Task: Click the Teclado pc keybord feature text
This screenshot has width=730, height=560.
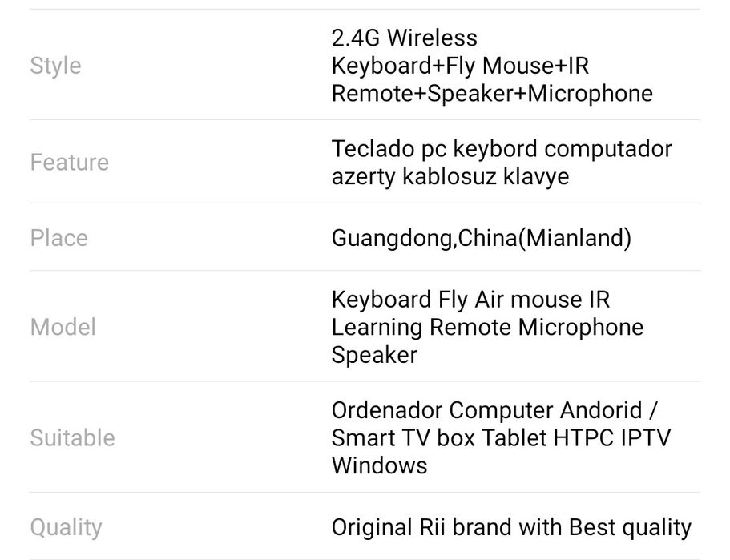Action: [x=501, y=149]
